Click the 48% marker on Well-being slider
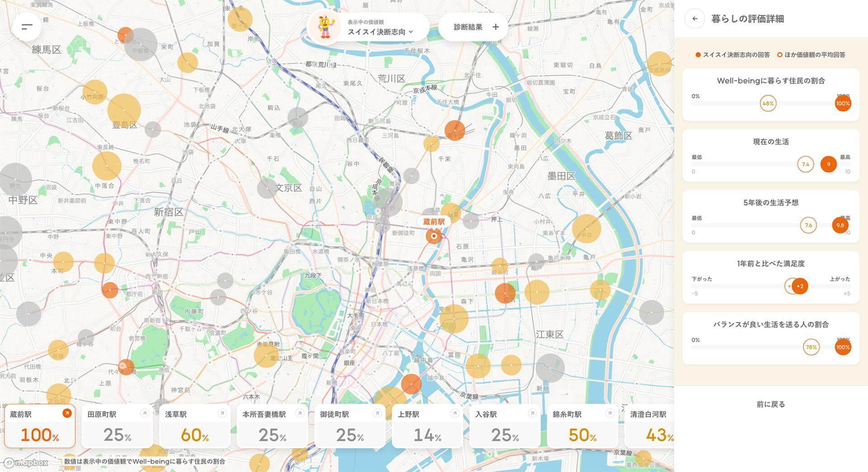 tap(768, 103)
